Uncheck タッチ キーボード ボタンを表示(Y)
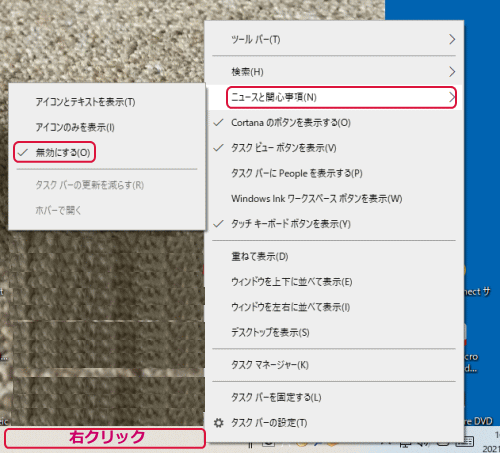 click(x=334, y=224)
